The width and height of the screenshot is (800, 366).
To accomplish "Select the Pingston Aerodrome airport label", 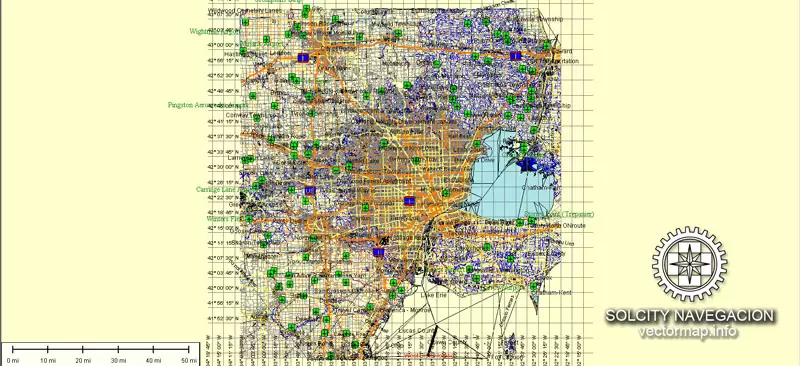I will pos(208,105).
